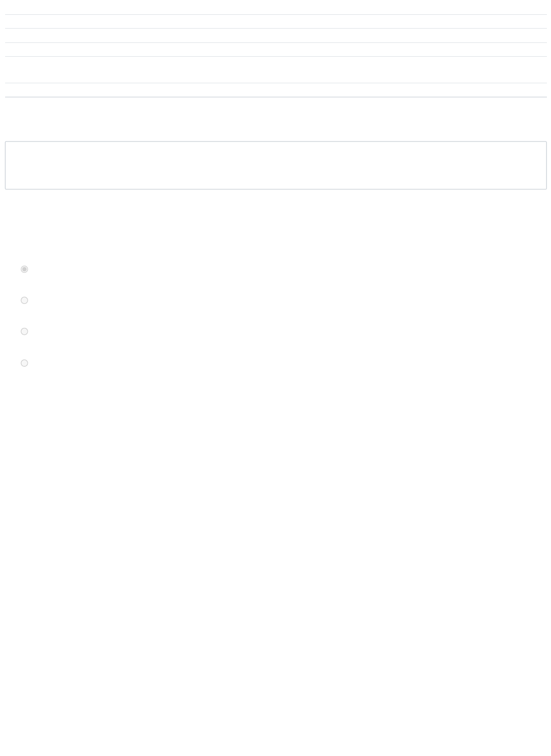Click the third empty table row
The image size is (551, 756).
[276, 50]
